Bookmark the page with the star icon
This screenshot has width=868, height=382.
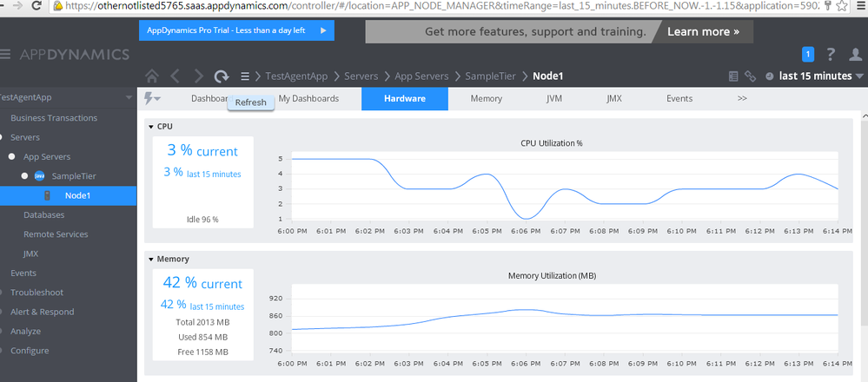click(842, 6)
